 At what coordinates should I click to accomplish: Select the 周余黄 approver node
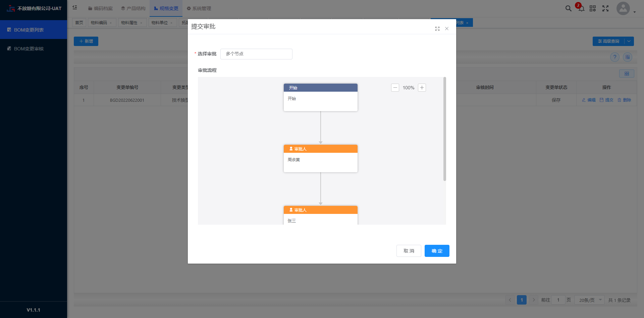pyautogui.click(x=321, y=158)
